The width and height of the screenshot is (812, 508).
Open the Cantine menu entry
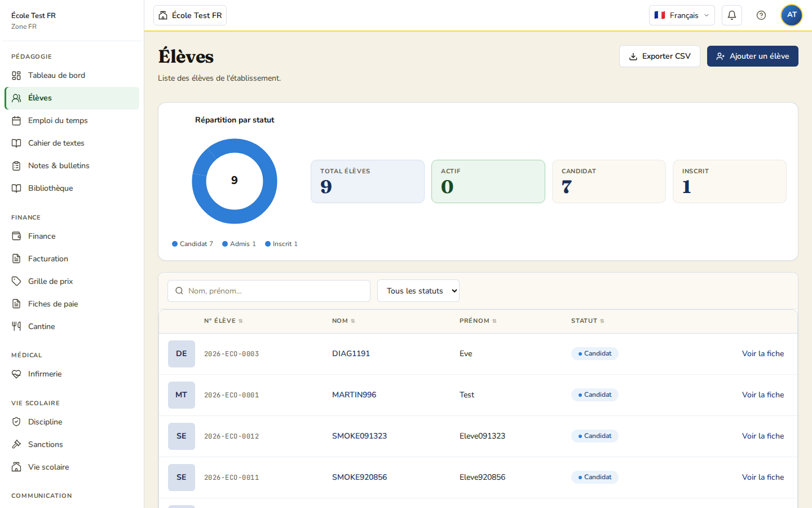pyautogui.click(x=72, y=327)
